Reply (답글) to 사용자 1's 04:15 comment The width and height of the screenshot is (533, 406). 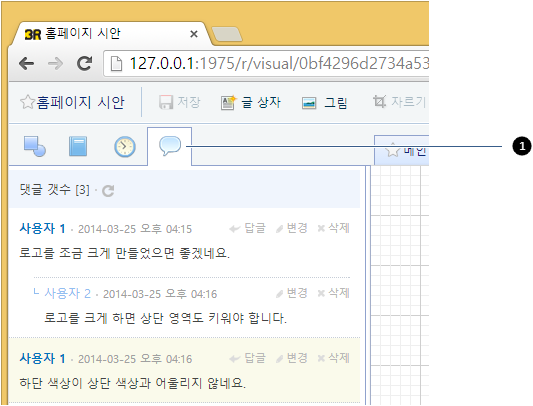(247, 228)
